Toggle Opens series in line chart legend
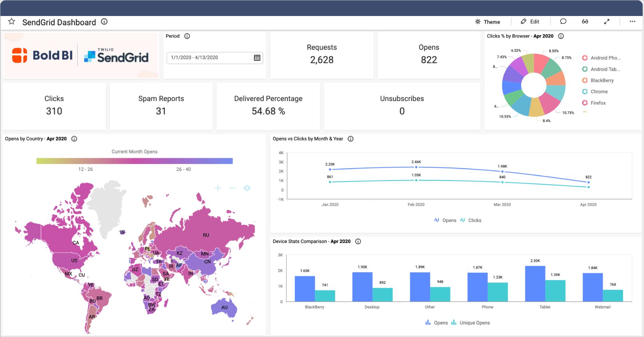The width and height of the screenshot is (644, 337). point(445,220)
